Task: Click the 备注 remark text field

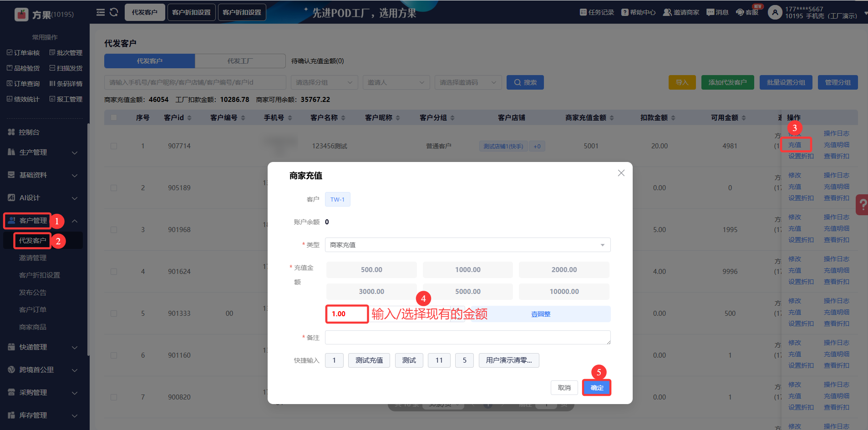Action: (467, 338)
